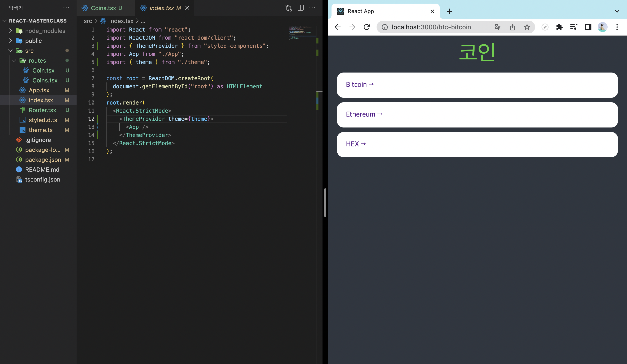Click the split editor right icon

(x=301, y=8)
